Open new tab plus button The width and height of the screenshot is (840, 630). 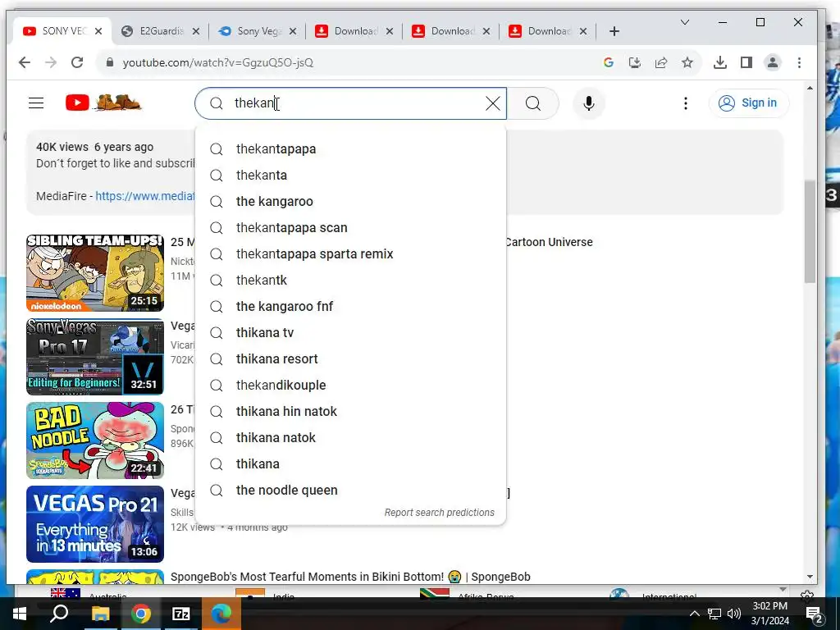(614, 32)
